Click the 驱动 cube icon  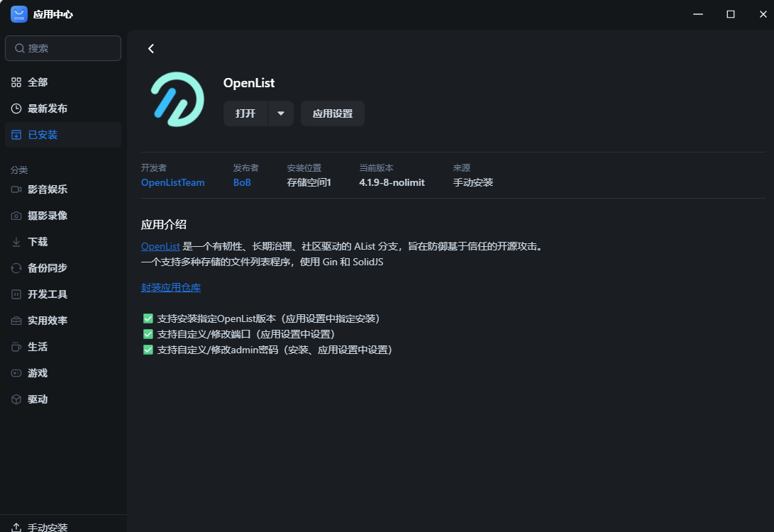pos(16,399)
